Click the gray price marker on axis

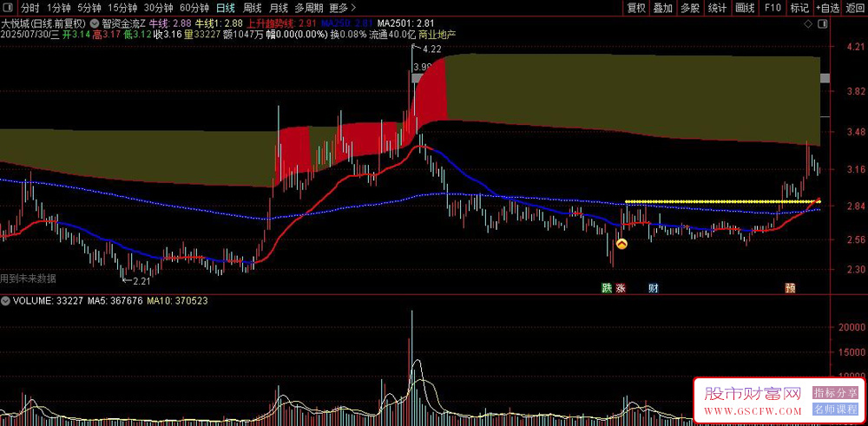pos(825,78)
